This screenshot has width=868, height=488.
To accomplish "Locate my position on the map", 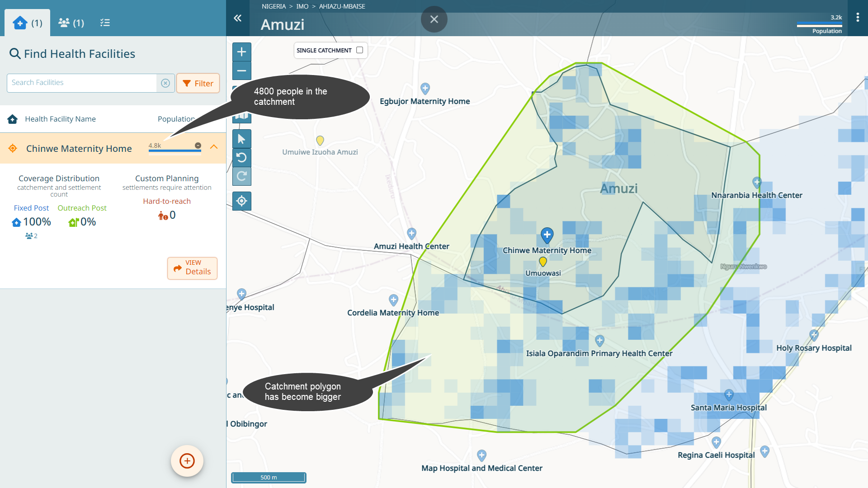I will (x=242, y=201).
